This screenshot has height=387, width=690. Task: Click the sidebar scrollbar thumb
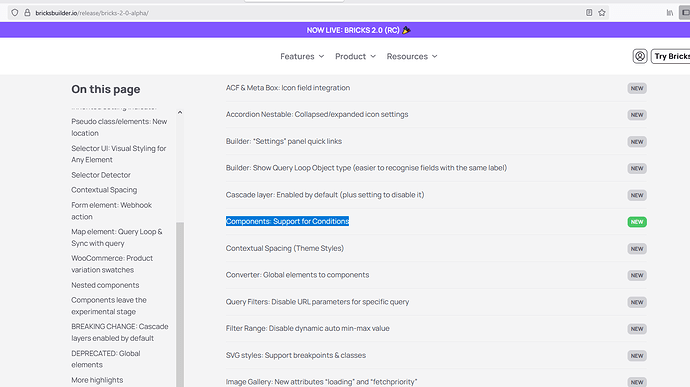coord(180,305)
